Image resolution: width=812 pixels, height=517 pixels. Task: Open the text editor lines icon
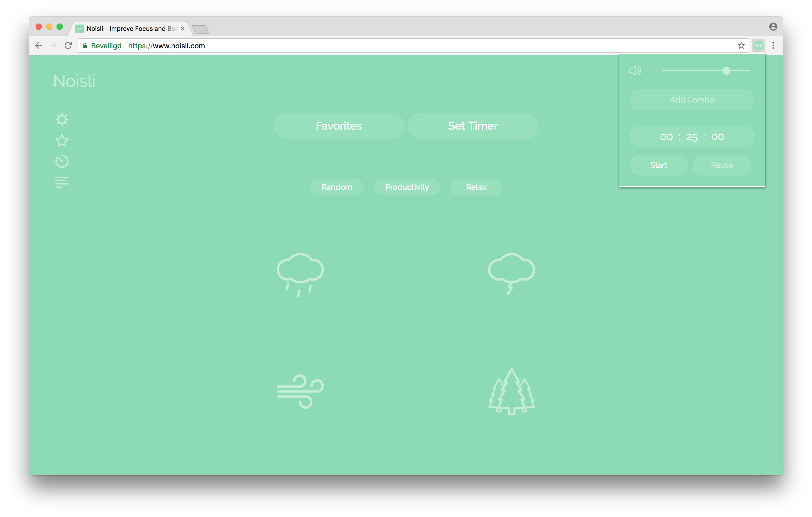62,182
